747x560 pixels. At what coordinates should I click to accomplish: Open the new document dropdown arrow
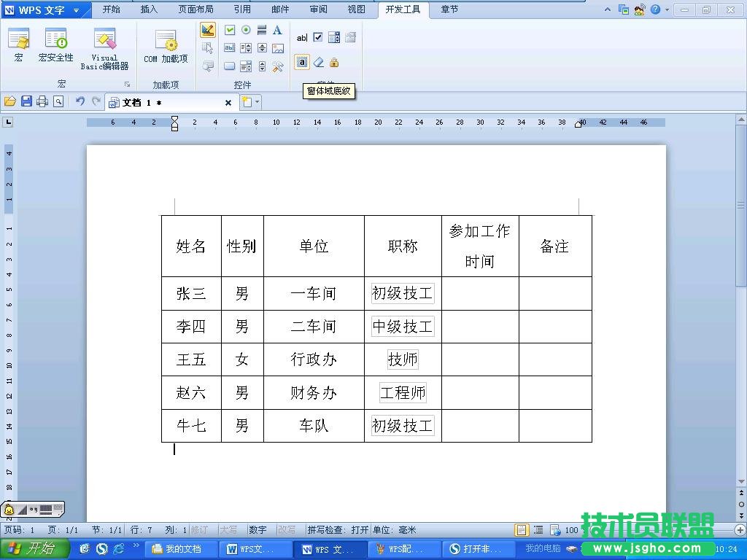pos(255,102)
